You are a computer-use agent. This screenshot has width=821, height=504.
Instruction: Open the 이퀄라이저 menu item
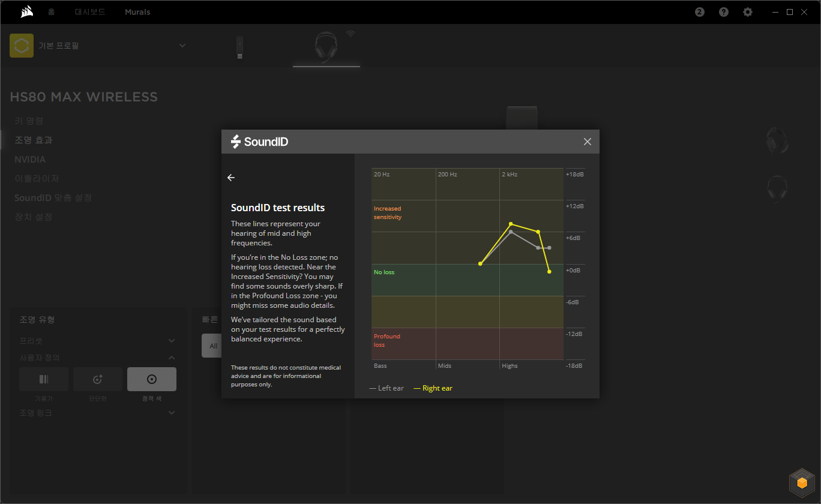(37, 179)
